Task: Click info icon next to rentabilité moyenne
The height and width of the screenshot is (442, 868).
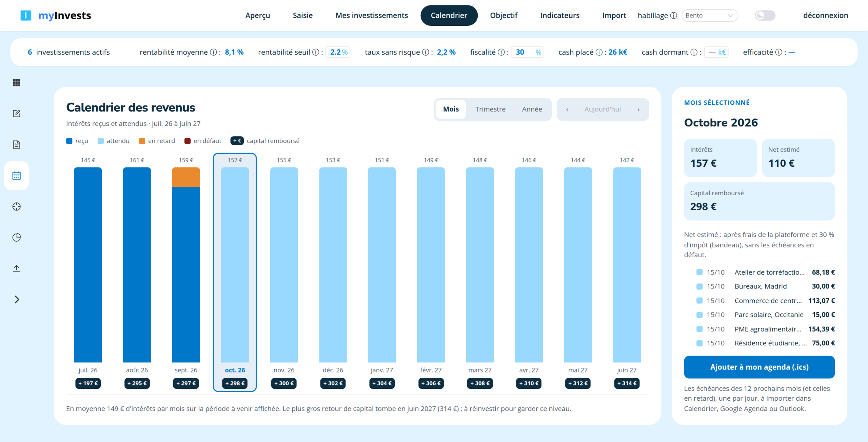Action: tap(213, 52)
